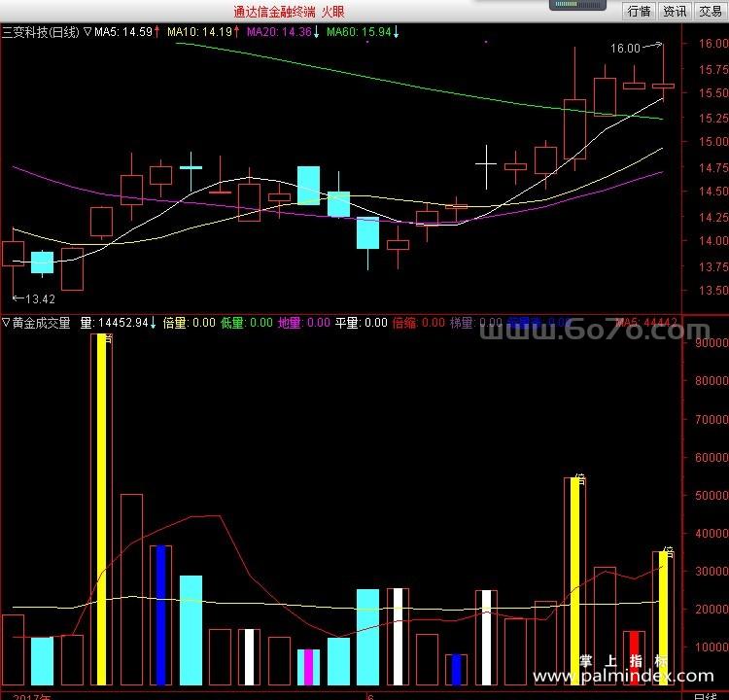Click 15.00 on the price axis

click(x=713, y=141)
